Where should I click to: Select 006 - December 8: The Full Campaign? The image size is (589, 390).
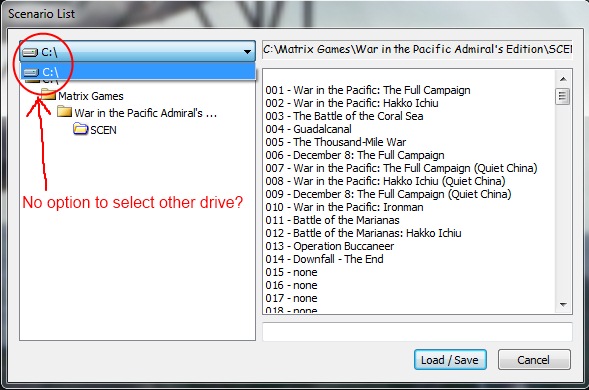[355, 155]
